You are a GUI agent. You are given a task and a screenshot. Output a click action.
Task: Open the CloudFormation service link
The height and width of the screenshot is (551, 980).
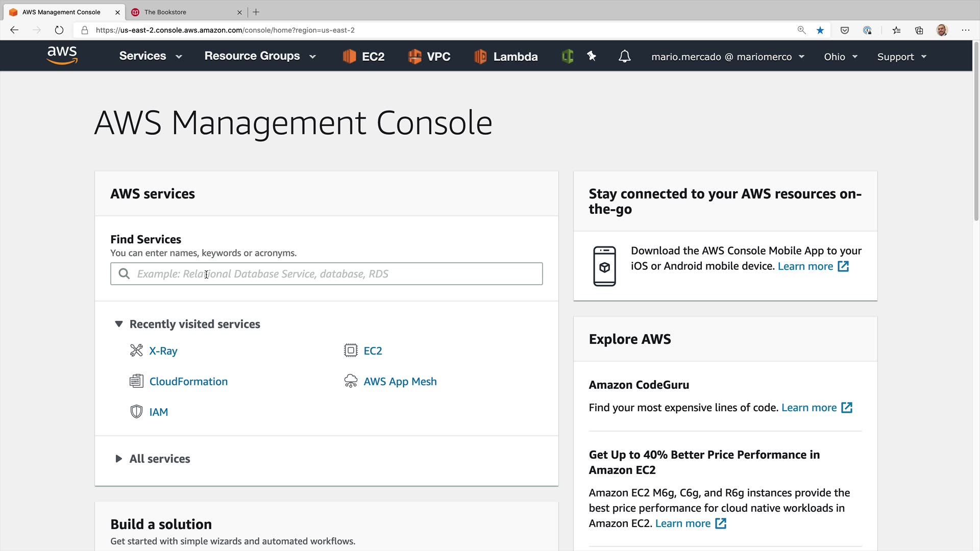pyautogui.click(x=188, y=382)
